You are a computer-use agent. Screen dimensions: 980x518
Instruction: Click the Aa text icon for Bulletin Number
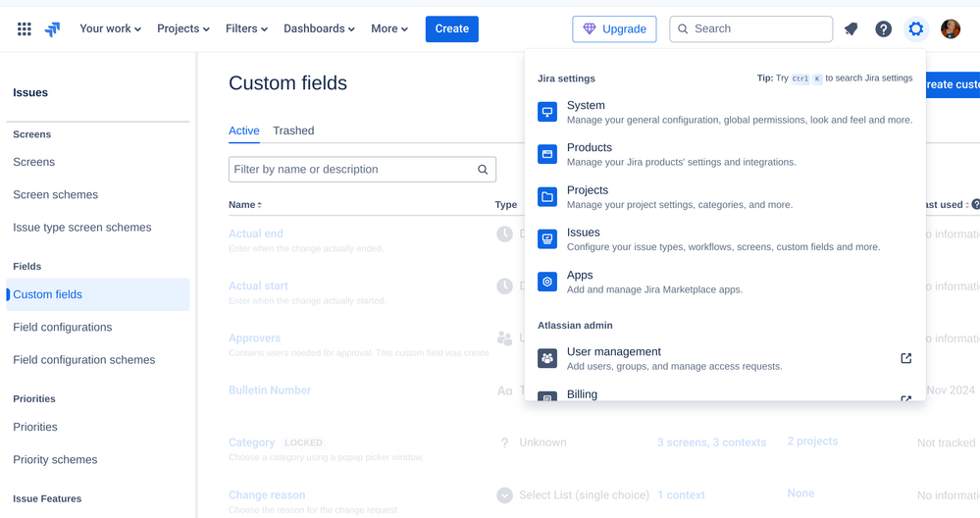click(504, 390)
